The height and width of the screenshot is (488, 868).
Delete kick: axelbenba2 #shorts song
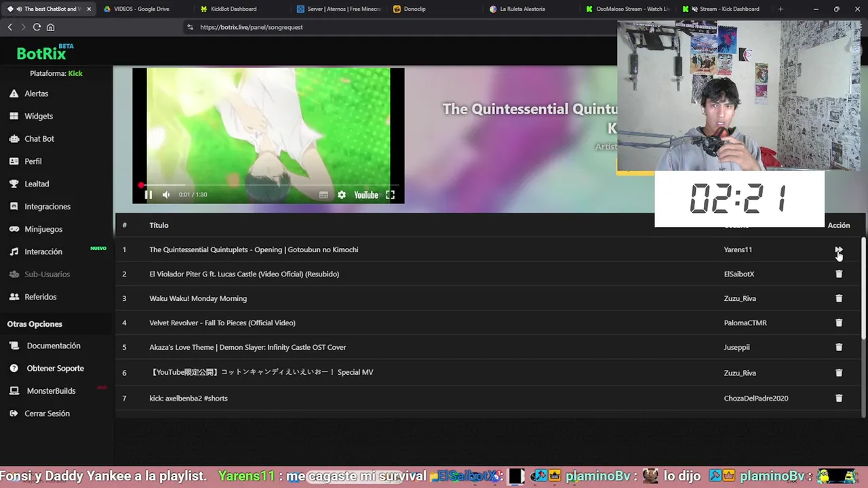[839, 398]
